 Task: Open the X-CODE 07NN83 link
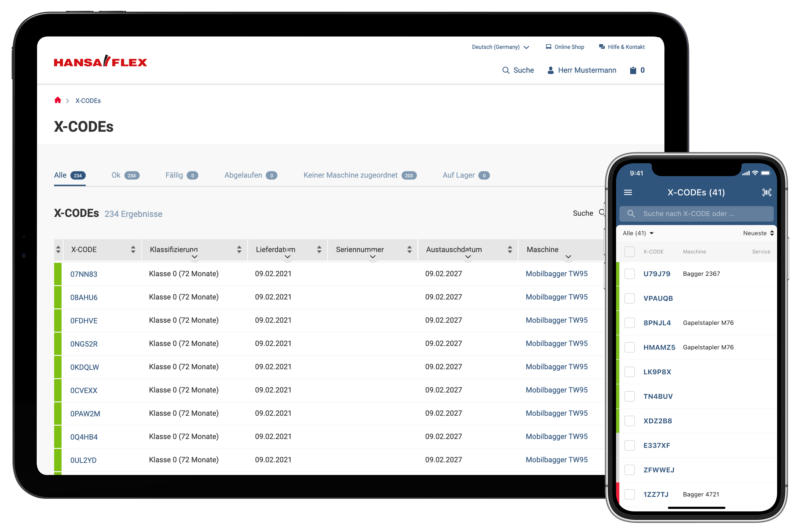click(83, 274)
